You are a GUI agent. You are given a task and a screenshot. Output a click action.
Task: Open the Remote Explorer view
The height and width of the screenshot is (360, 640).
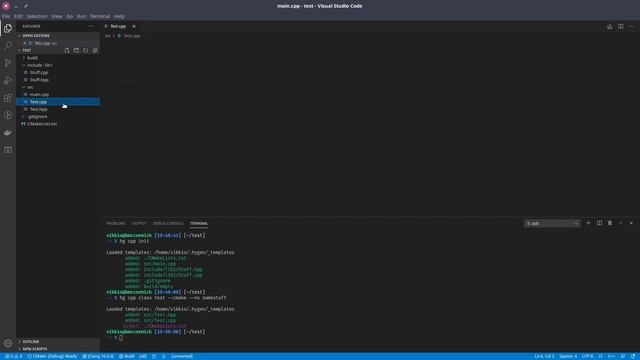click(8, 150)
